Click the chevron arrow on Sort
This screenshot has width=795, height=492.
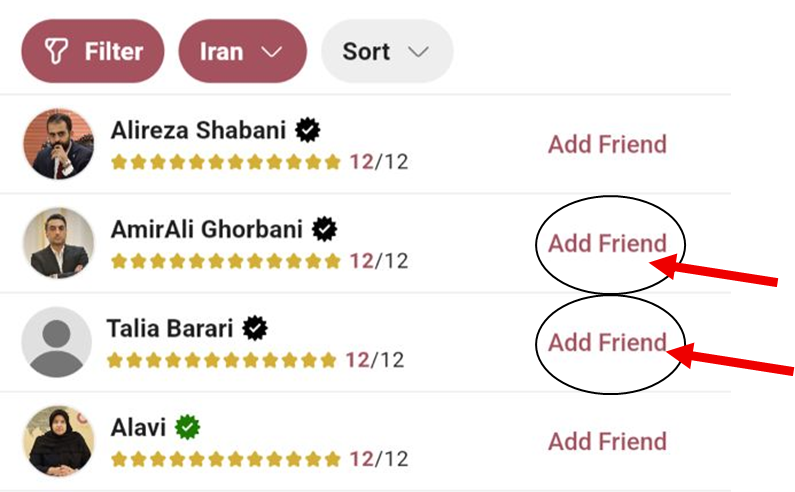[x=418, y=52]
